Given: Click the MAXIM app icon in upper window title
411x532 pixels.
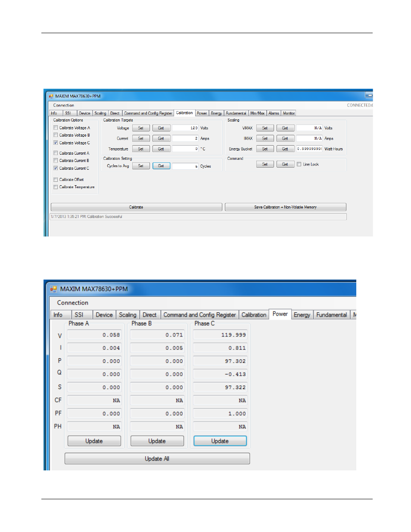Looking at the screenshot, I should (51, 96).
